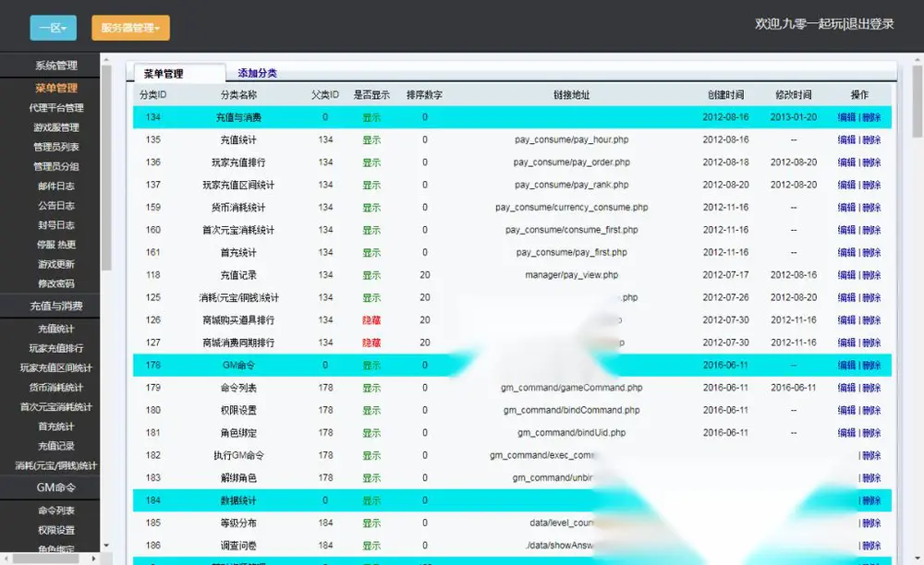The width and height of the screenshot is (924, 565).
Task: Open 封号日志 in the sidebar
Action: [x=56, y=225]
